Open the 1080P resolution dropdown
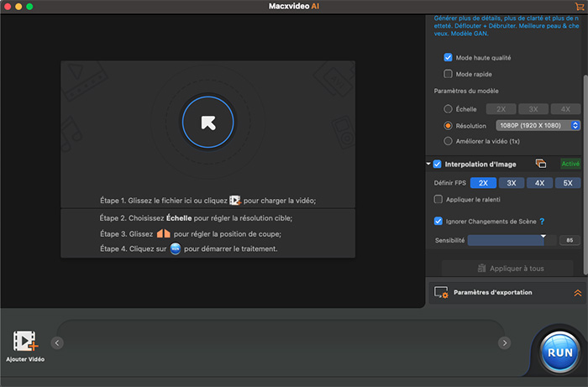The height and width of the screenshot is (387, 588). point(538,126)
